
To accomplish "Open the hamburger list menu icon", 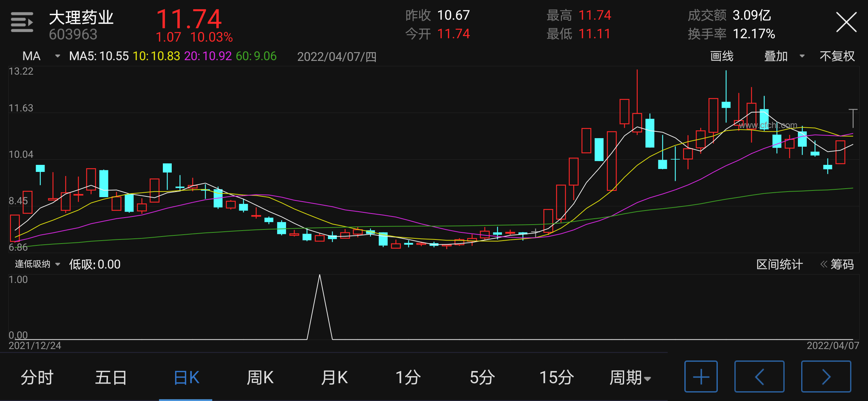I will coord(22,22).
